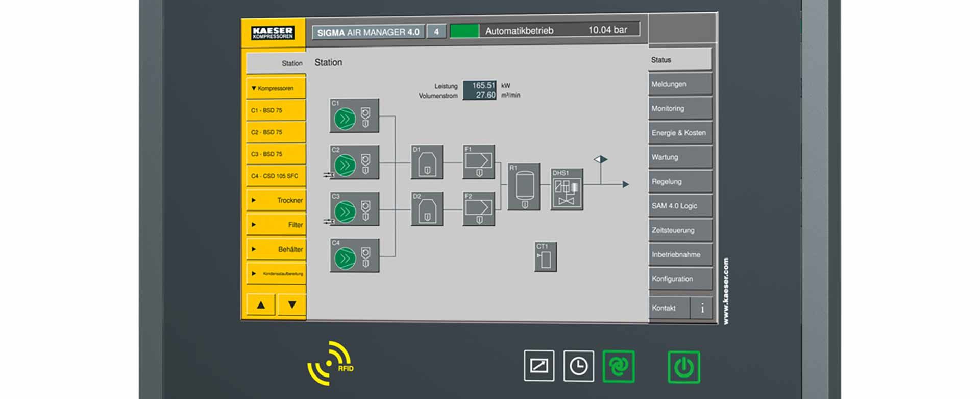Click the Volumenstrom 27.60 value

click(x=479, y=95)
